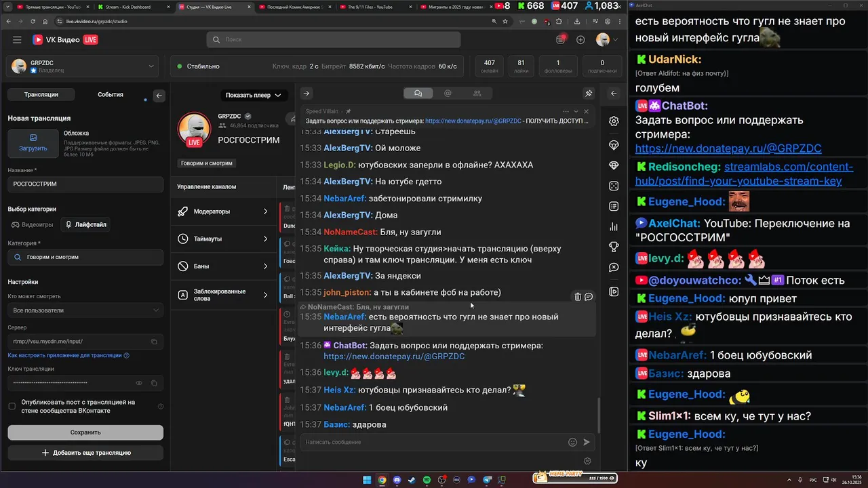Switch to 'Stream - Kick Dashboard' browser tab
This screenshot has height=488, width=868.
pyautogui.click(x=132, y=7)
